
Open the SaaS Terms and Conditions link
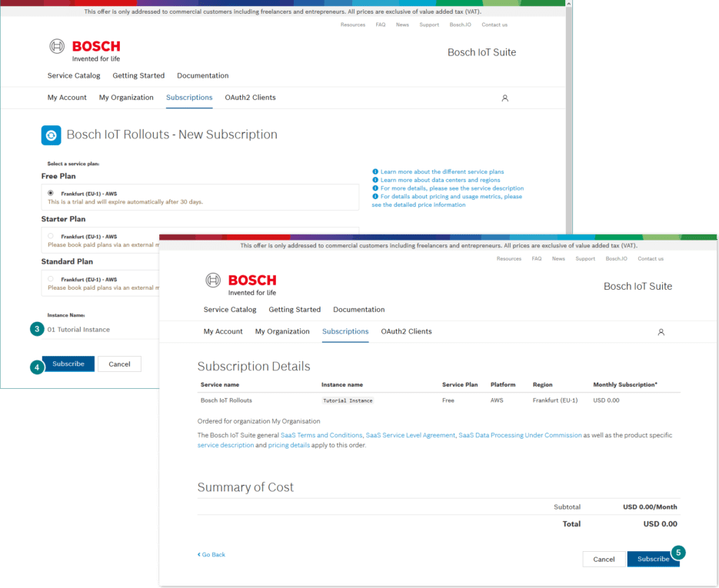[x=322, y=435]
